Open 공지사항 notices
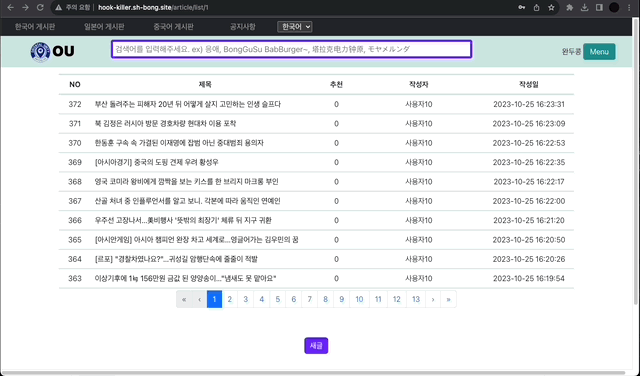Screen dimensions: 640x376 click(242, 27)
